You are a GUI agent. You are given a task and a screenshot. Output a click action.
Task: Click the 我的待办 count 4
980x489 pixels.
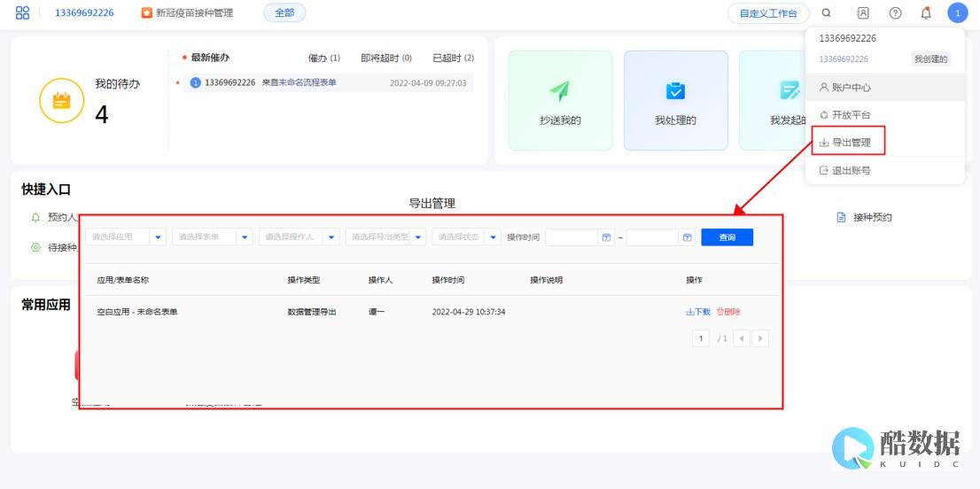(102, 114)
